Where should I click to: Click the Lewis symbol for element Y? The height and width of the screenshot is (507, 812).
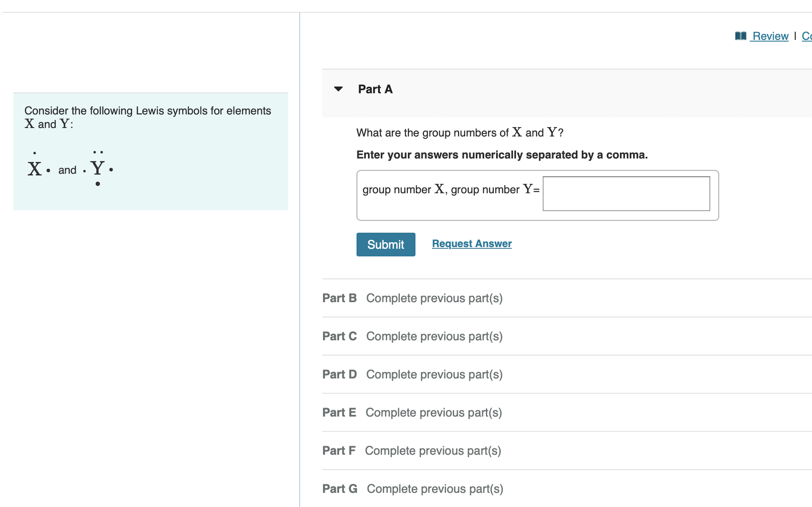coord(98,168)
